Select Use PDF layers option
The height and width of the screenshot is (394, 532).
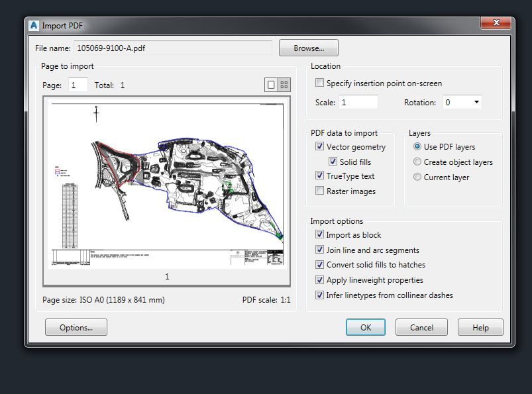[x=417, y=147]
